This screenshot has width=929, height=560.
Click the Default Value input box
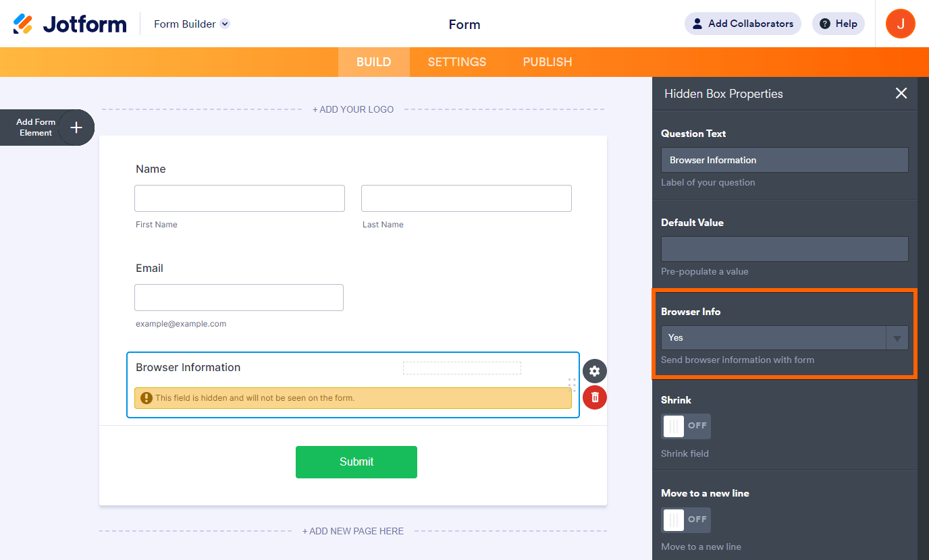tap(785, 249)
